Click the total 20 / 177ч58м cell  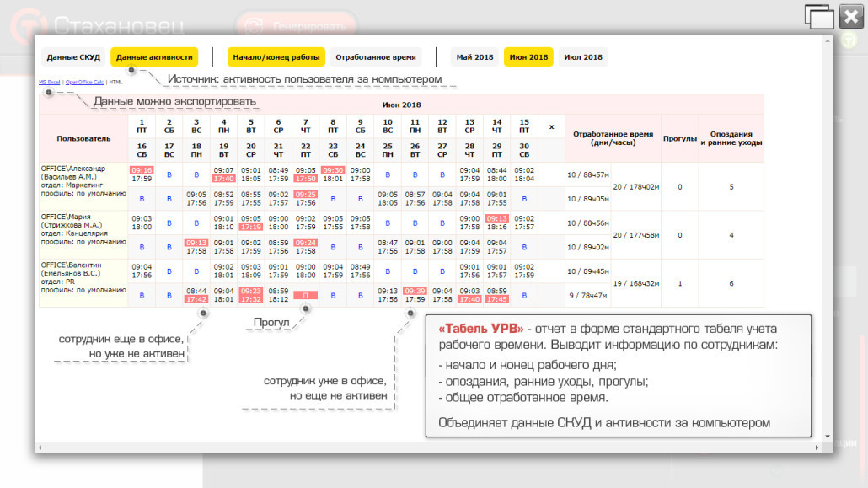coord(636,235)
